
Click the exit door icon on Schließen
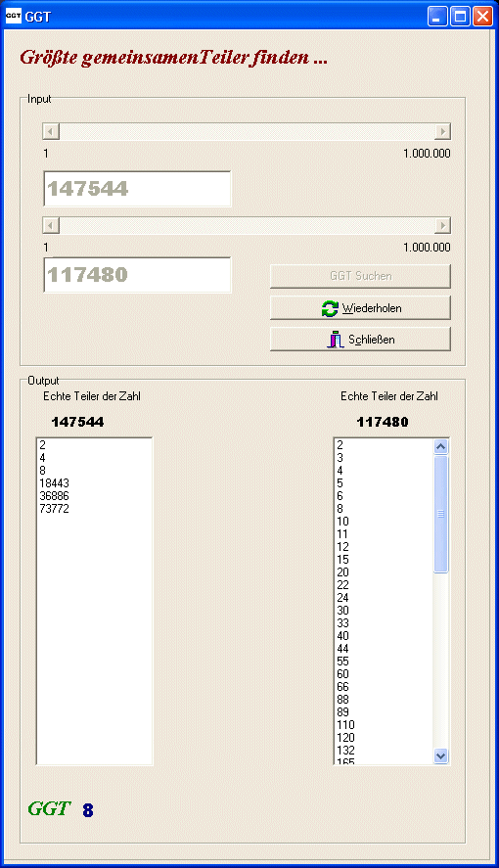pos(336,340)
